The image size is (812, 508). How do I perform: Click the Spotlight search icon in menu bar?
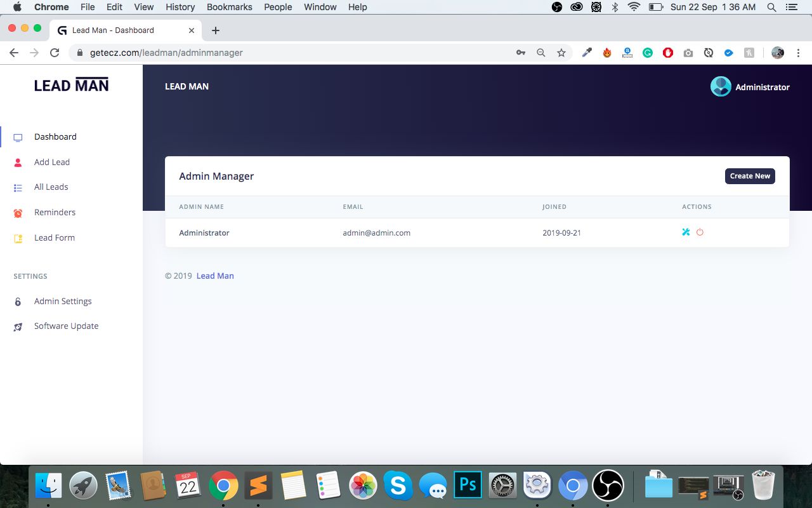[771, 7]
